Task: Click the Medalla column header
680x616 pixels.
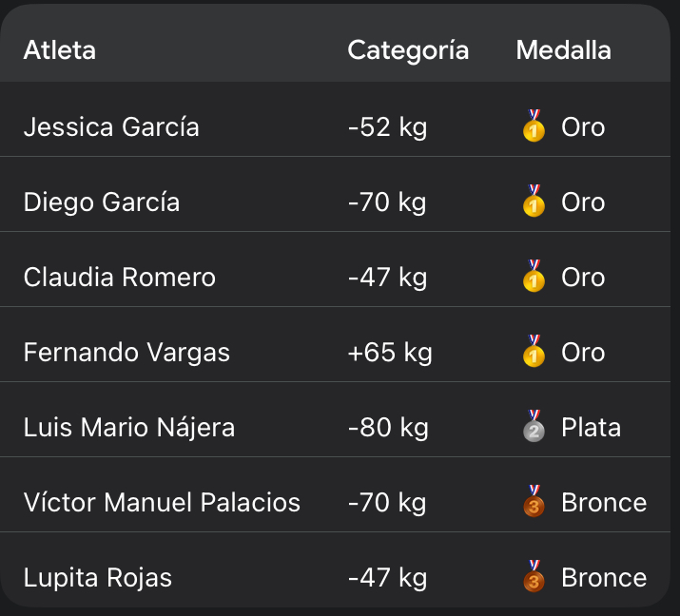Action: 563,49
